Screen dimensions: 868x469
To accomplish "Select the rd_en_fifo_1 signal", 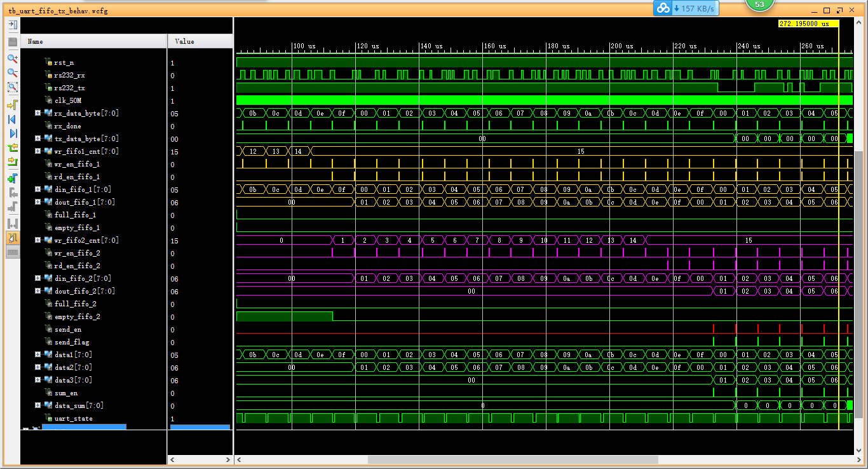I will pos(76,177).
